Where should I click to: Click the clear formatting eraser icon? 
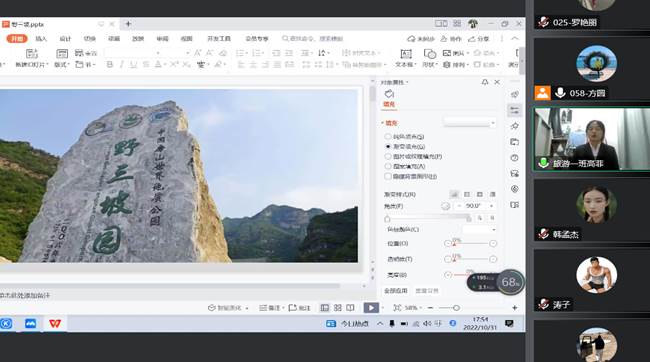point(223,53)
